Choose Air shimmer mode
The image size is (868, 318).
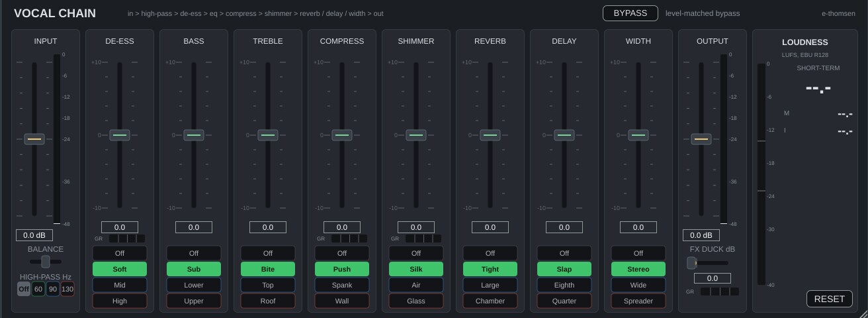click(x=416, y=285)
